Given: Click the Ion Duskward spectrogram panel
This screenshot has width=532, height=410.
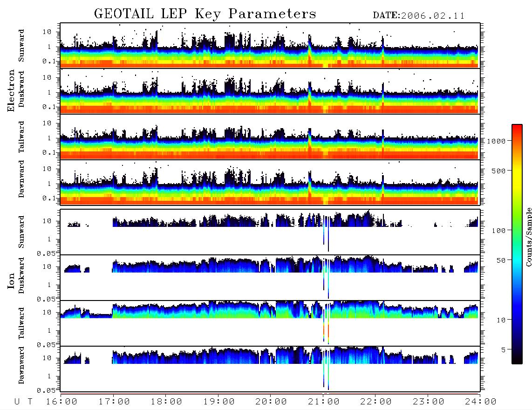Looking at the screenshot, I should click(270, 278).
